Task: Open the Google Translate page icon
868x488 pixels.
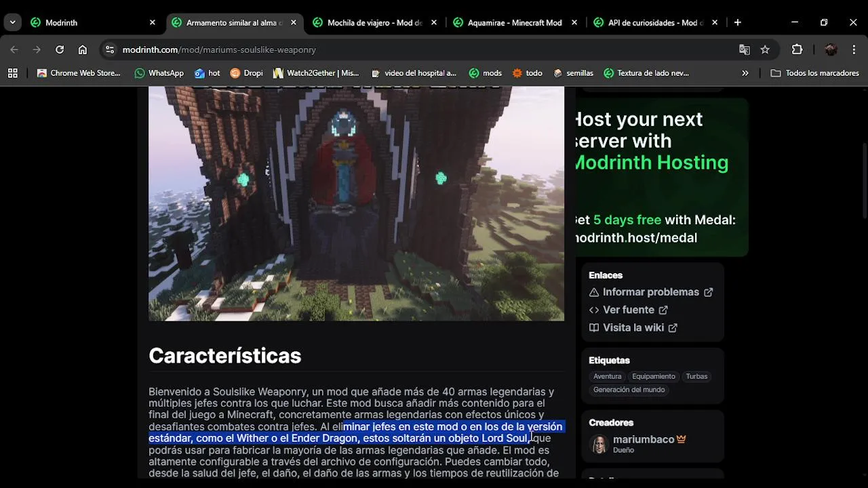Action: click(745, 49)
